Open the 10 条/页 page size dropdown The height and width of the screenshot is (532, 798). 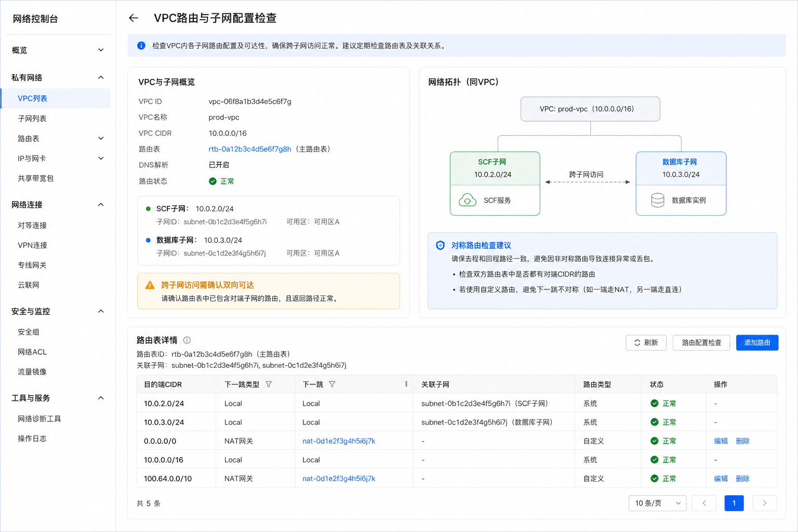[x=657, y=503]
